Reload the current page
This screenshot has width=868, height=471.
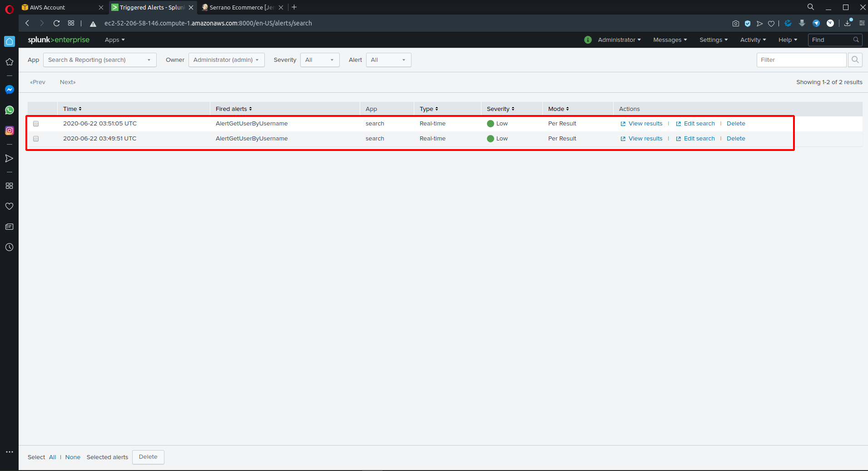tap(57, 23)
